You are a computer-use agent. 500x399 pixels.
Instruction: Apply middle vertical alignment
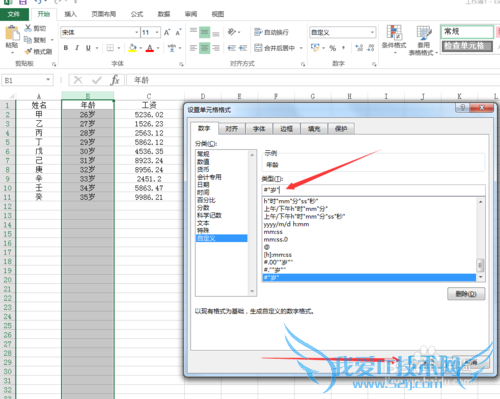tap(205, 32)
